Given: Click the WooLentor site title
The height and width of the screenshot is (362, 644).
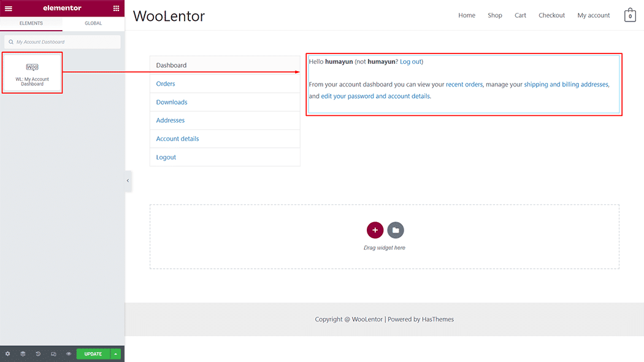Looking at the screenshot, I should [x=169, y=16].
